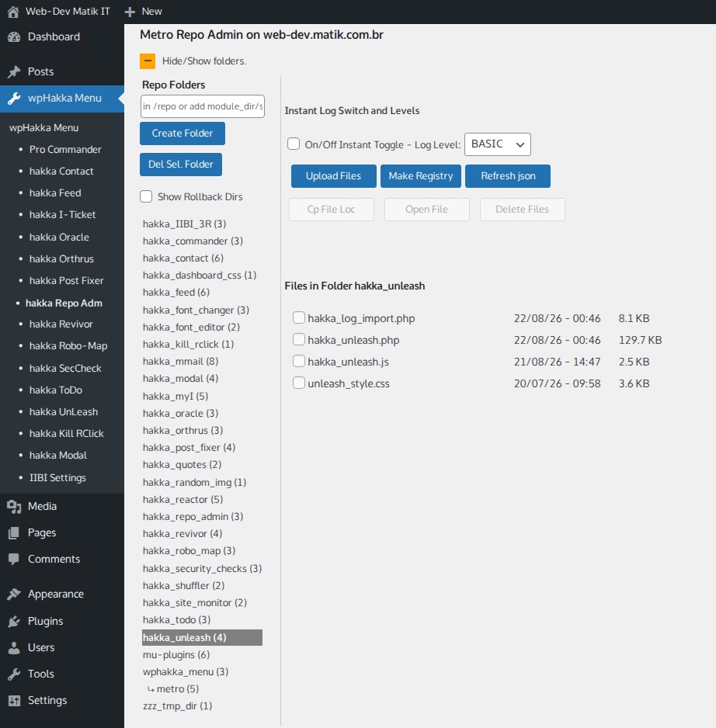
Task: Open the Pro Commander submenu item
Action: (65, 150)
